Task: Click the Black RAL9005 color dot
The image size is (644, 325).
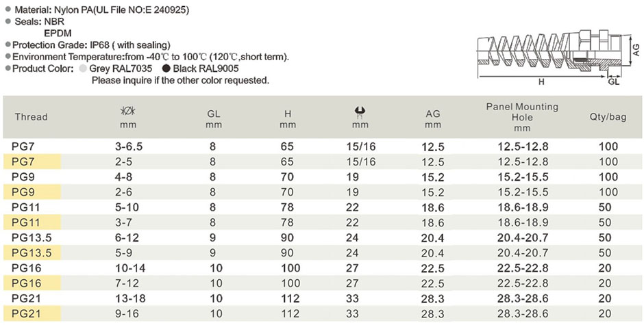Action: [x=166, y=68]
